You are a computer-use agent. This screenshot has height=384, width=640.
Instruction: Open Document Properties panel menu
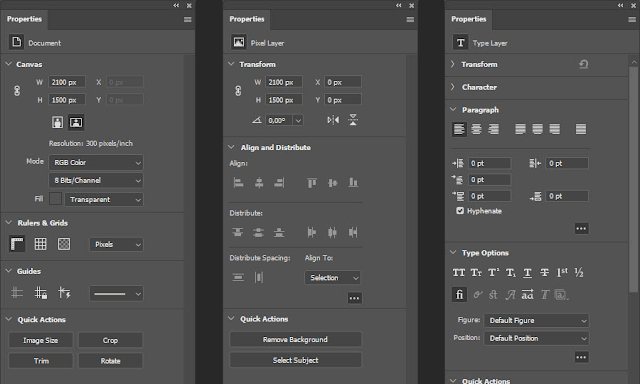coord(188,20)
